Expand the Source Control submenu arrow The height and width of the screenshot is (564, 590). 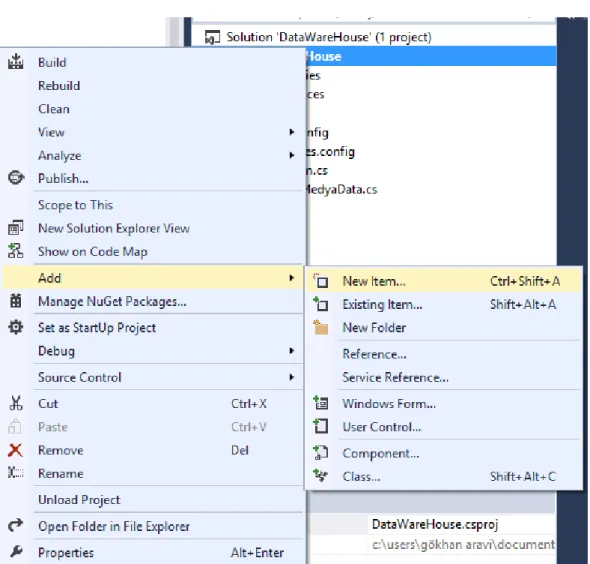point(291,377)
